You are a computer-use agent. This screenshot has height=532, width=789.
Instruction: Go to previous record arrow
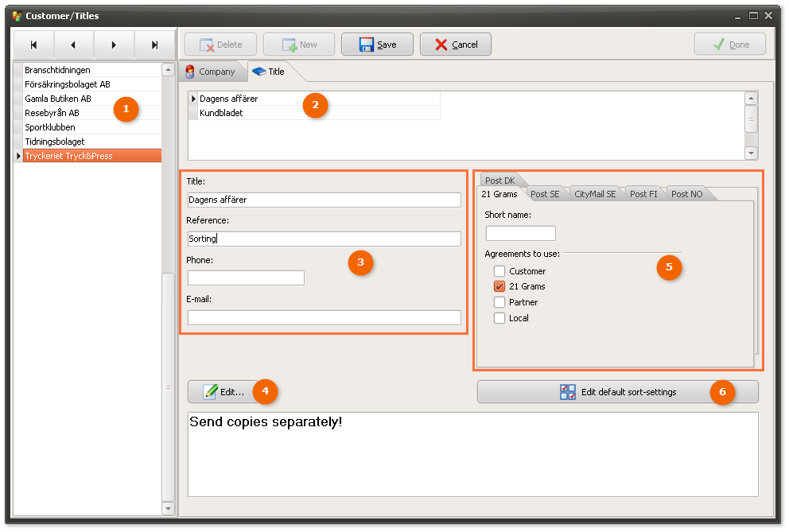(73, 45)
